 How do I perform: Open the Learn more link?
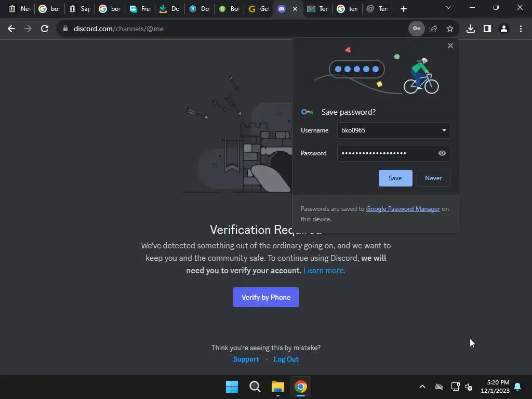tap(324, 271)
